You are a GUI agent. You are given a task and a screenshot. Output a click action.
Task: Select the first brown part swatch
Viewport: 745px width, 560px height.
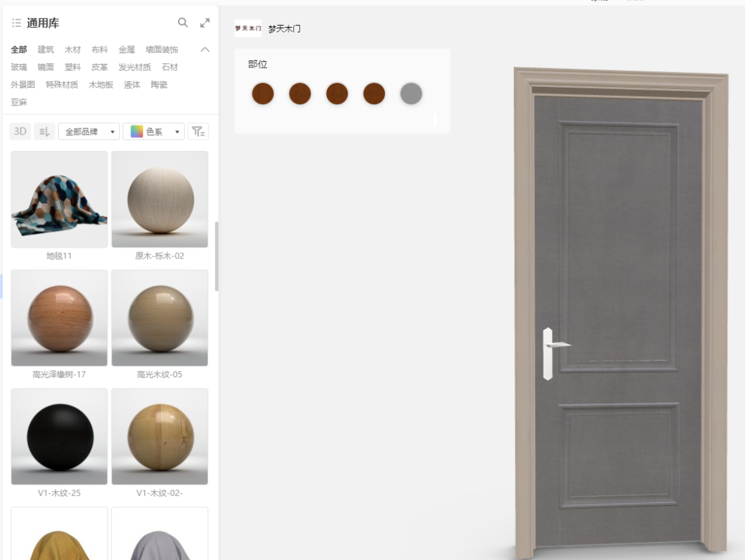click(263, 94)
